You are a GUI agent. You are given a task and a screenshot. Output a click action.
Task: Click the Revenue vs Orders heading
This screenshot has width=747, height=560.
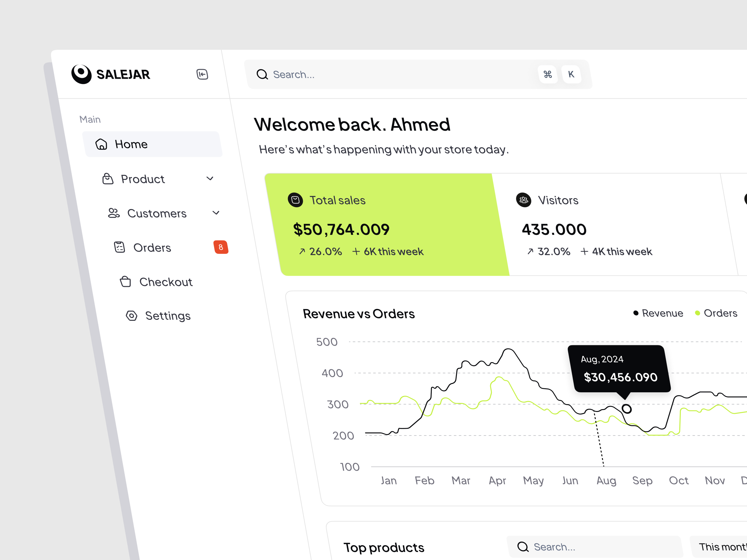(x=359, y=314)
